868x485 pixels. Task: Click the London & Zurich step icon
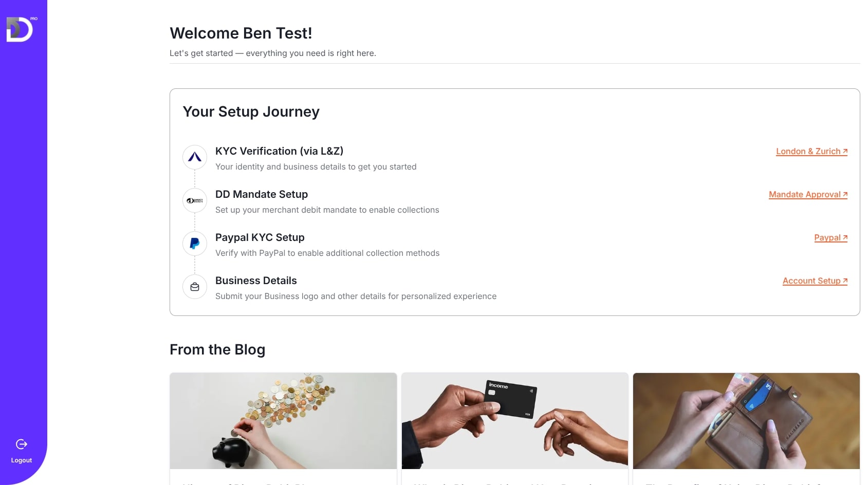pyautogui.click(x=195, y=157)
